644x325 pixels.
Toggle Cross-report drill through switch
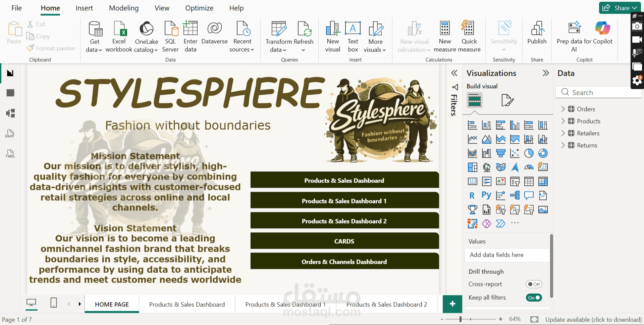534,284
